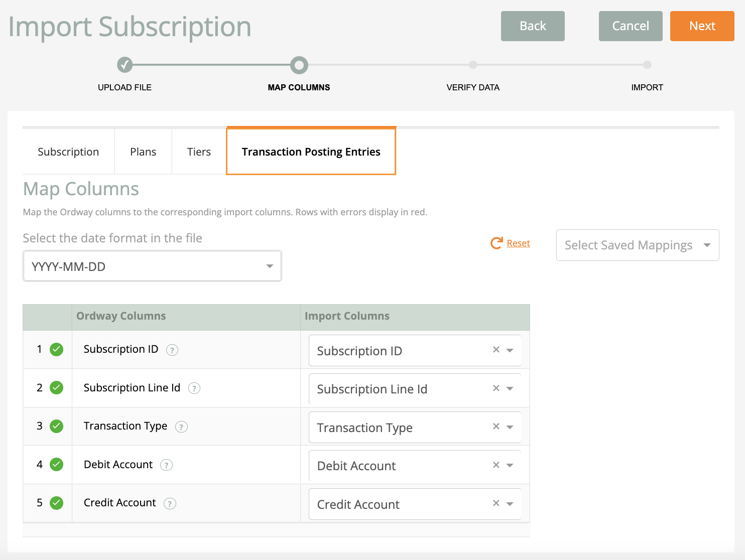Click the orange Next button

click(702, 26)
